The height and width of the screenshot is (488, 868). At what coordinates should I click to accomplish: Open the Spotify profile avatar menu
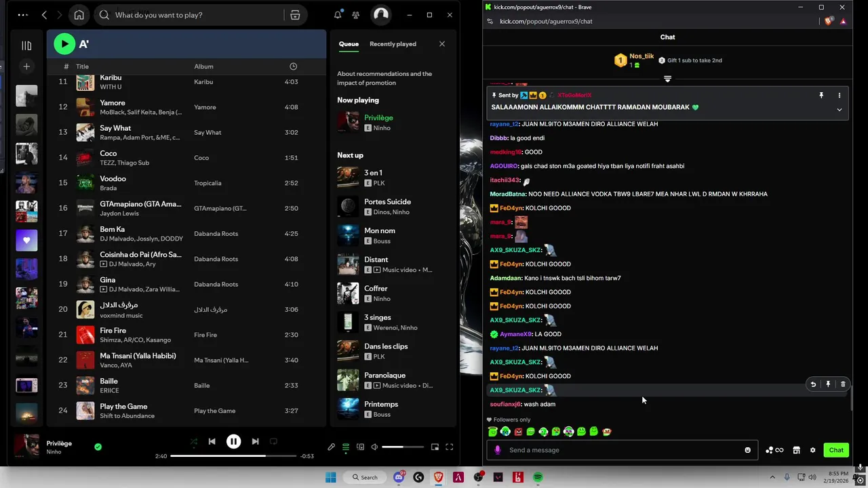[x=381, y=15]
